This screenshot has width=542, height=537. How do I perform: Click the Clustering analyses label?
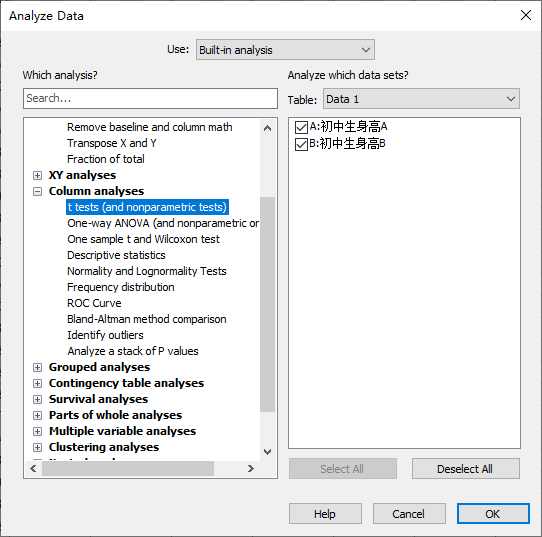tap(104, 447)
